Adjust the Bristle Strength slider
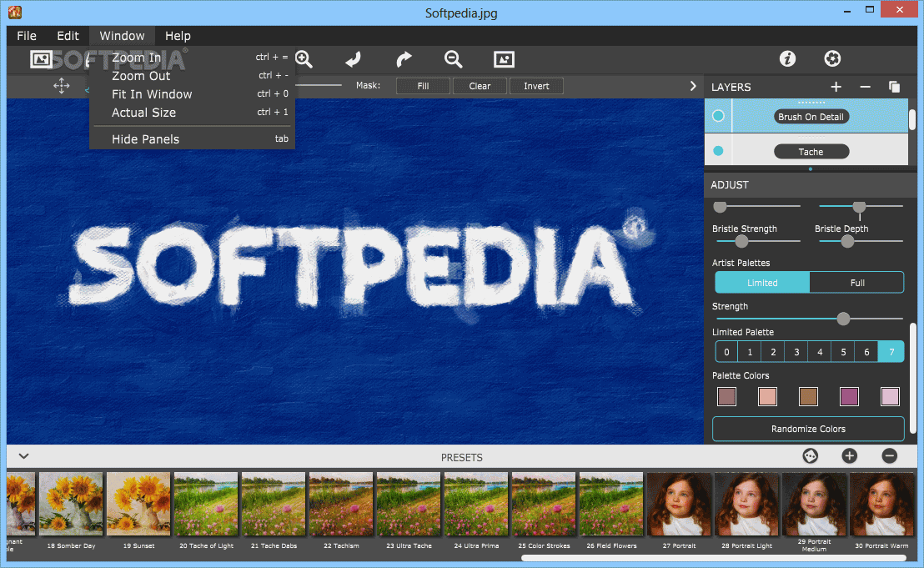The width and height of the screenshot is (924, 568). (x=741, y=241)
